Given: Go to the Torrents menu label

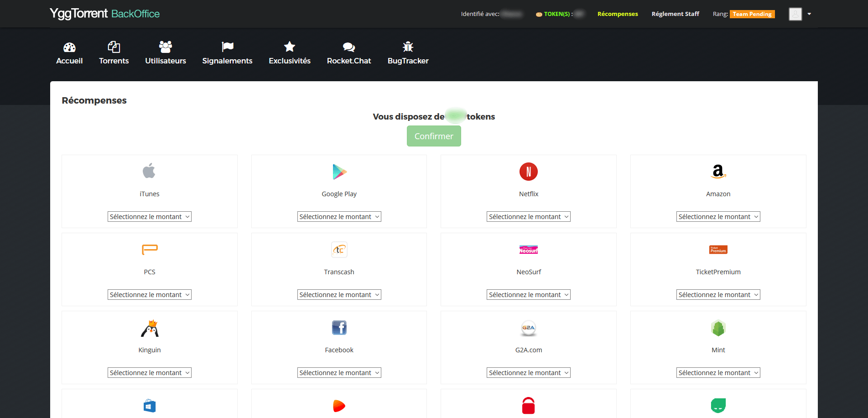Looking at the screenshot, I should 114,61.
